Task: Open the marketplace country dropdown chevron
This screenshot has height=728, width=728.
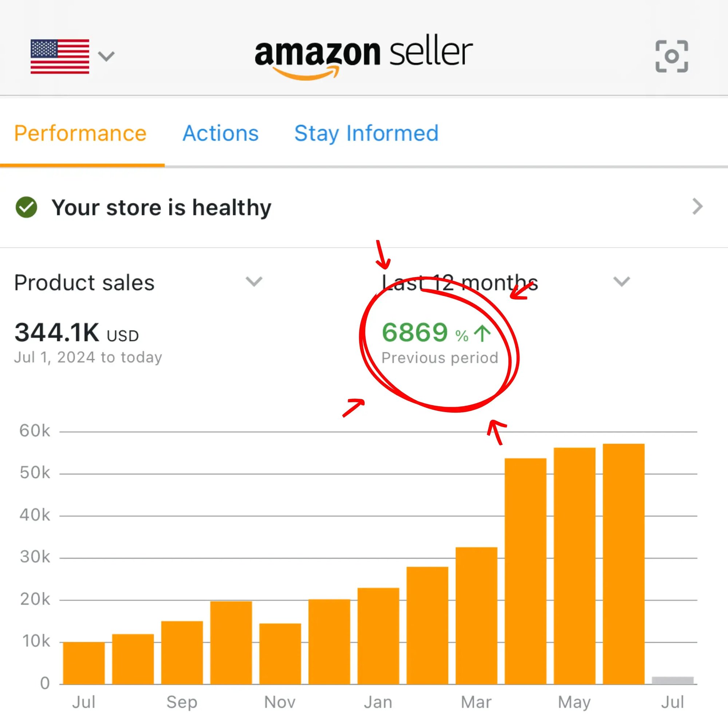Action: tap(106, 56)
